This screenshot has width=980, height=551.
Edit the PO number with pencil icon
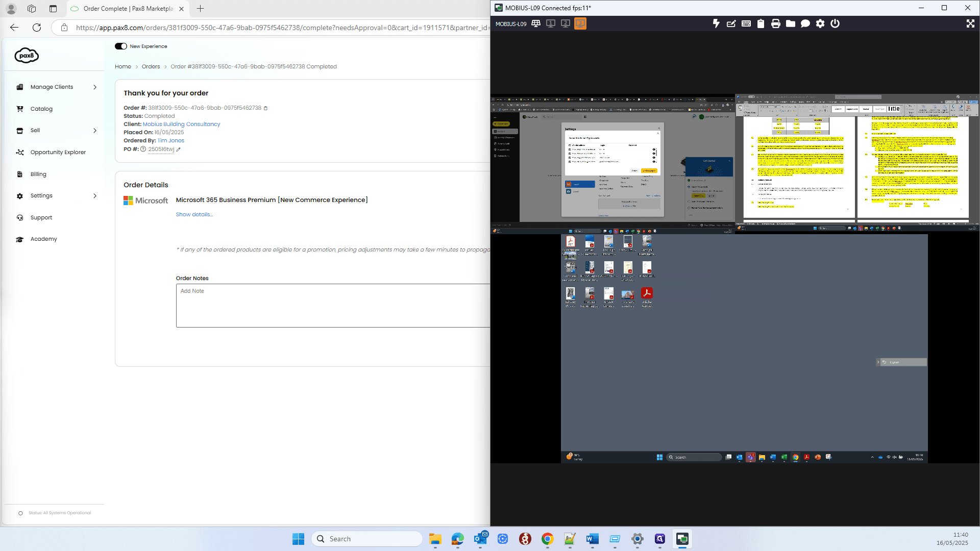coord(179,149)
